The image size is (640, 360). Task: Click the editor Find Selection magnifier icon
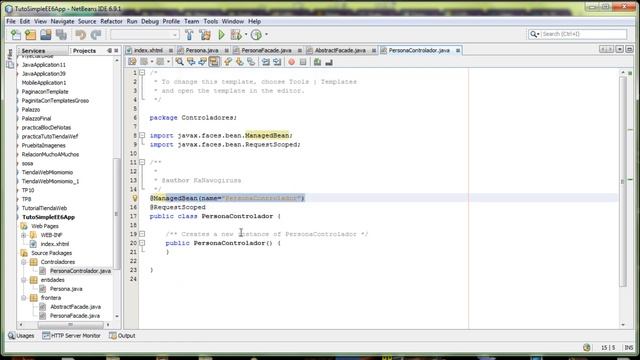(x=180, y=62)
